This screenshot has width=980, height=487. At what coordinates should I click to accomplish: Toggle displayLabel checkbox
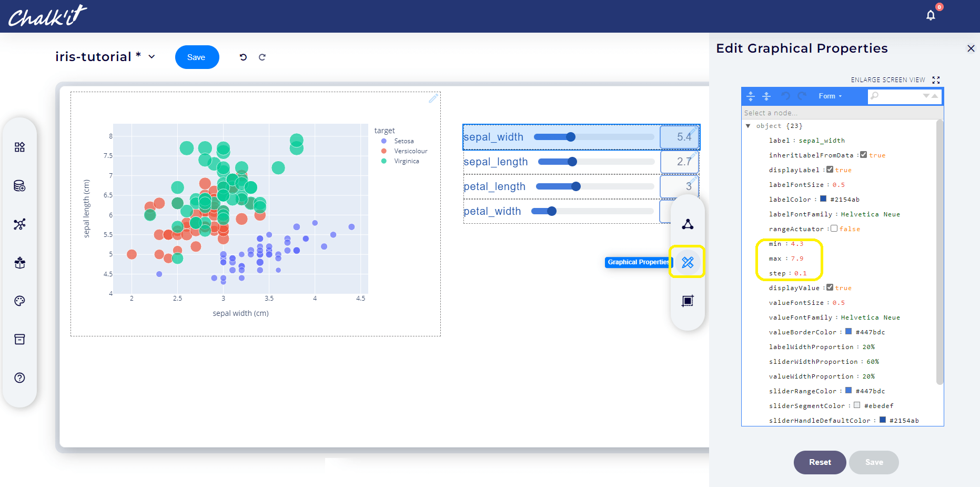click(830, 170)
